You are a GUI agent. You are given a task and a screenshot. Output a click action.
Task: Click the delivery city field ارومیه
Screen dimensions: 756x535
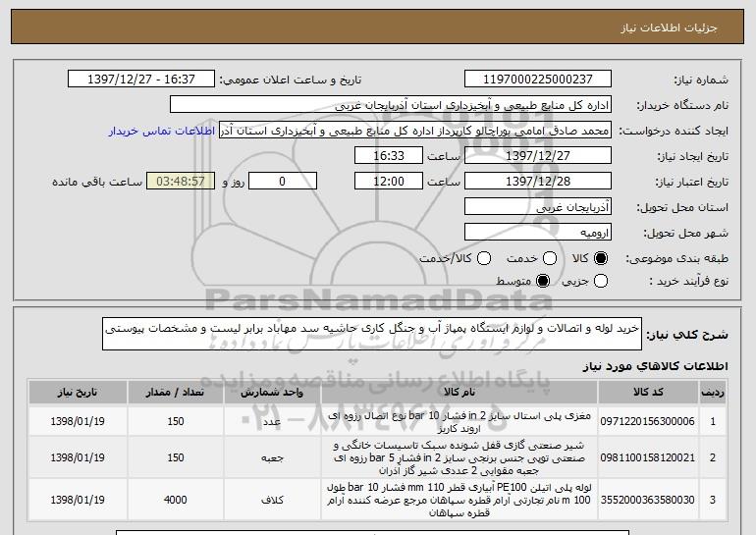(538, 233)
